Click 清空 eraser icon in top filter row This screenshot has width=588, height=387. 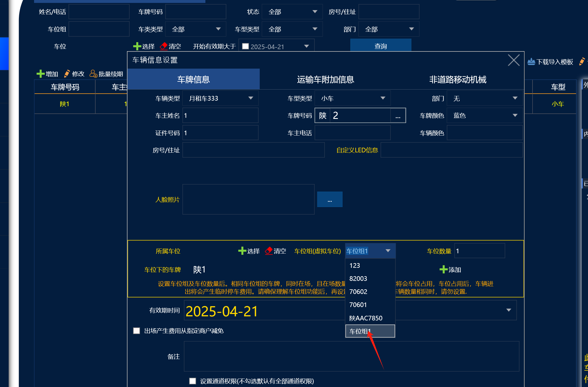point(164,46)
